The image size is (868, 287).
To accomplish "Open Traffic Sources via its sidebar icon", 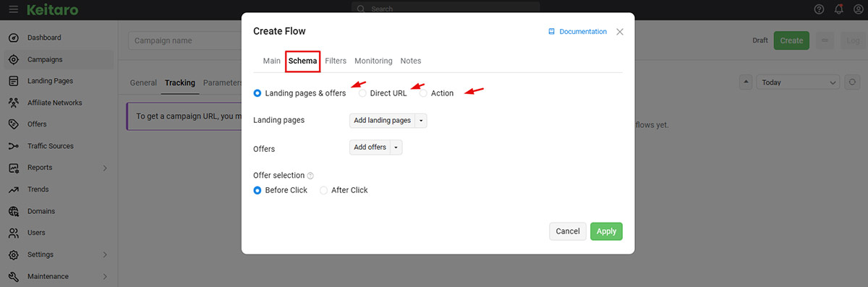I will 13,146.
